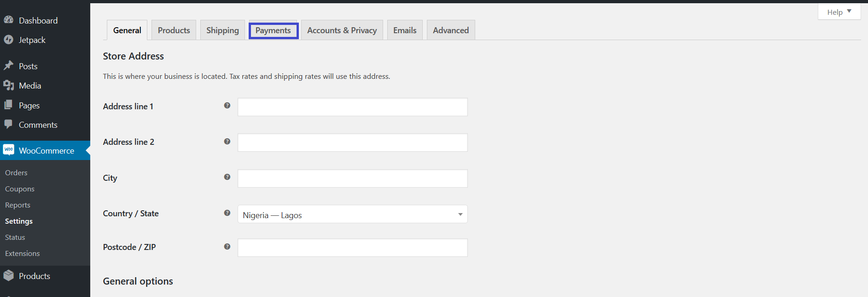Click the WooCommerce logo icon
Viewport: 868px width, 297px height.
tap(9, 150)
